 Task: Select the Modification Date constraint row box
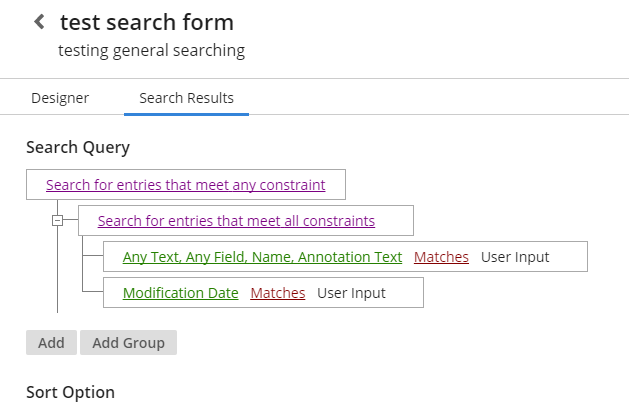pos(263,293)
